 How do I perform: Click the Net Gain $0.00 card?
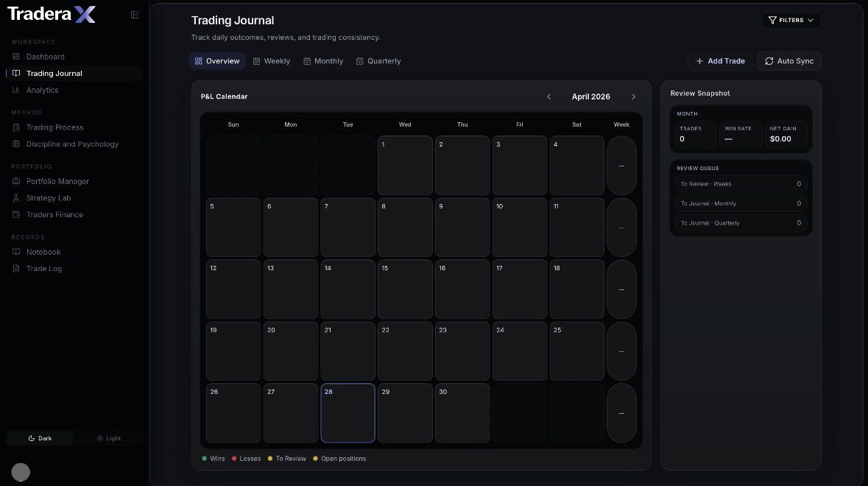786,135
